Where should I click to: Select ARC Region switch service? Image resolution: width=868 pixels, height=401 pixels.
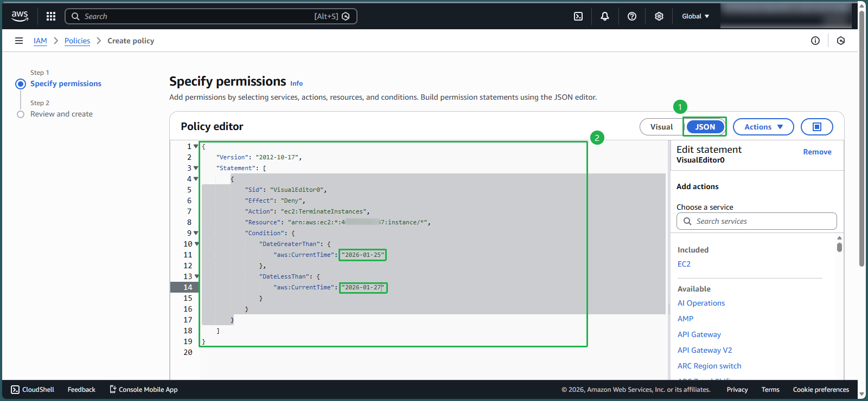[x=709, y=366]
